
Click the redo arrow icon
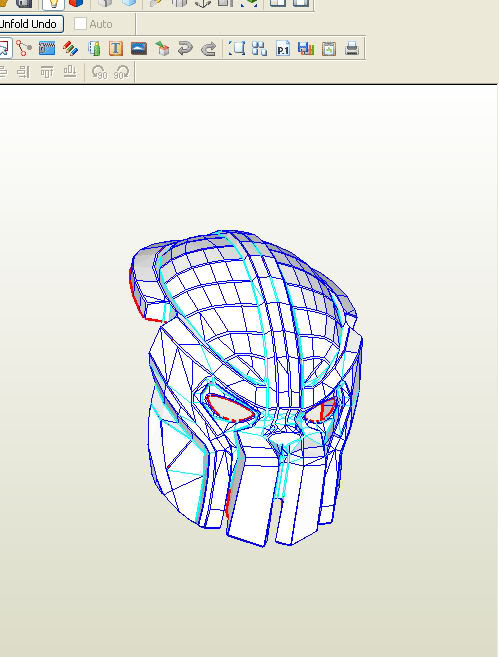point(208,49)
